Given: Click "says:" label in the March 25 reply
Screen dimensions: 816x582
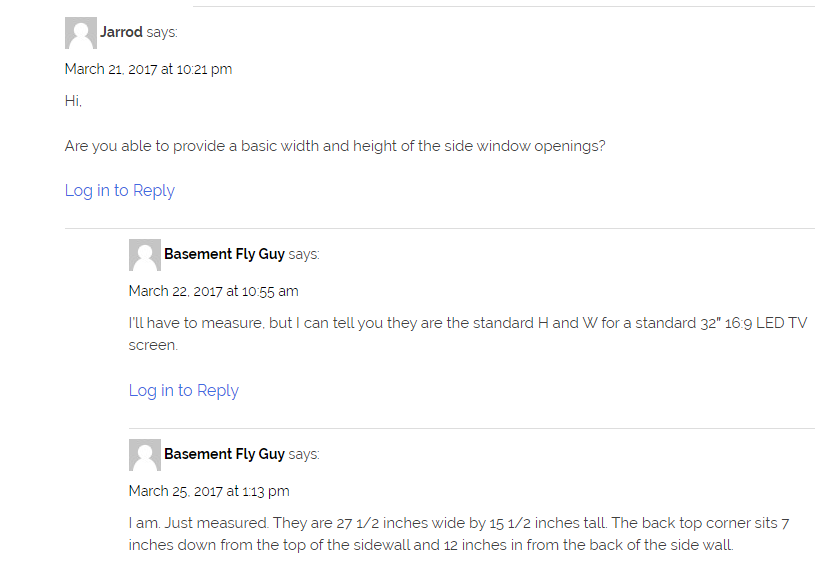Looking at the screenshot, I should click(304, 454).
